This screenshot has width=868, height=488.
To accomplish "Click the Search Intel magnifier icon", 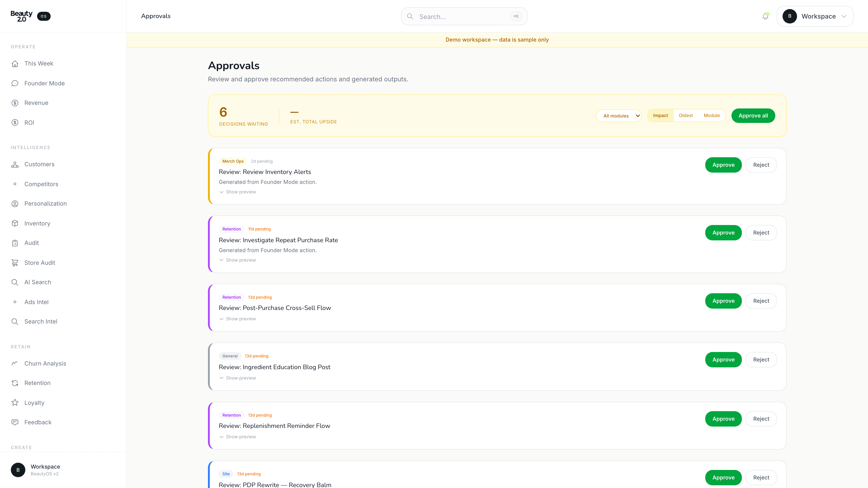I will coord(15,322).
